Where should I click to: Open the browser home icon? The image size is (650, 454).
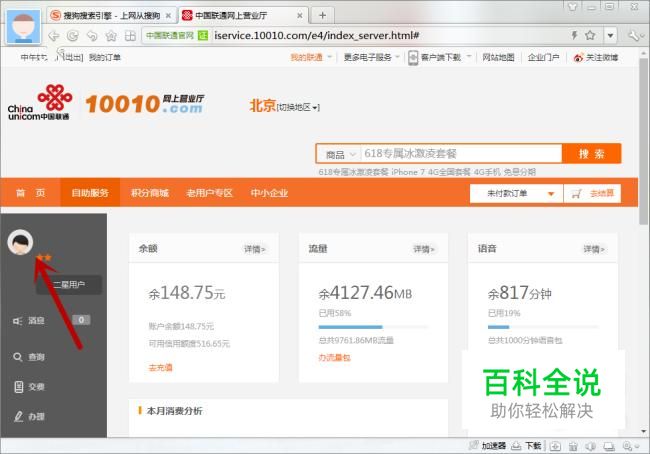[x=111, y=36]
